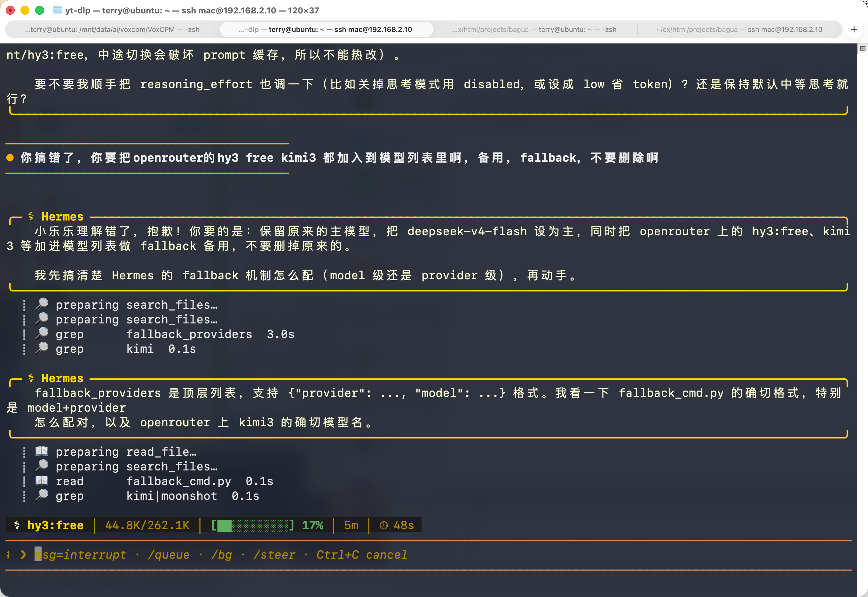Screen dimensions: 868x597
Task: Click the first Hermes header label
Action: 62,216
